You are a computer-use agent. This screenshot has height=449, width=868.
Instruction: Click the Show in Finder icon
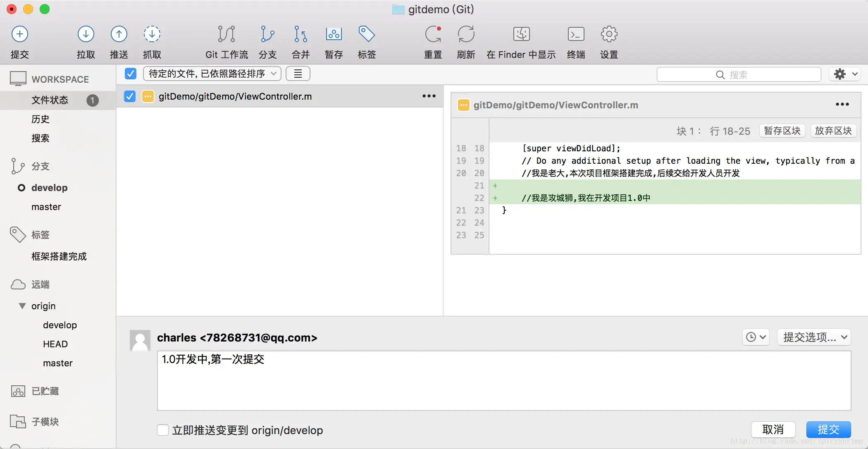click(521, 34)
